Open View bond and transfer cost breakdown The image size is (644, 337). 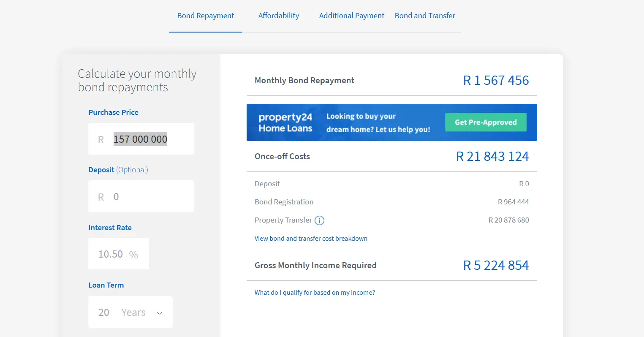coord(311,239)
